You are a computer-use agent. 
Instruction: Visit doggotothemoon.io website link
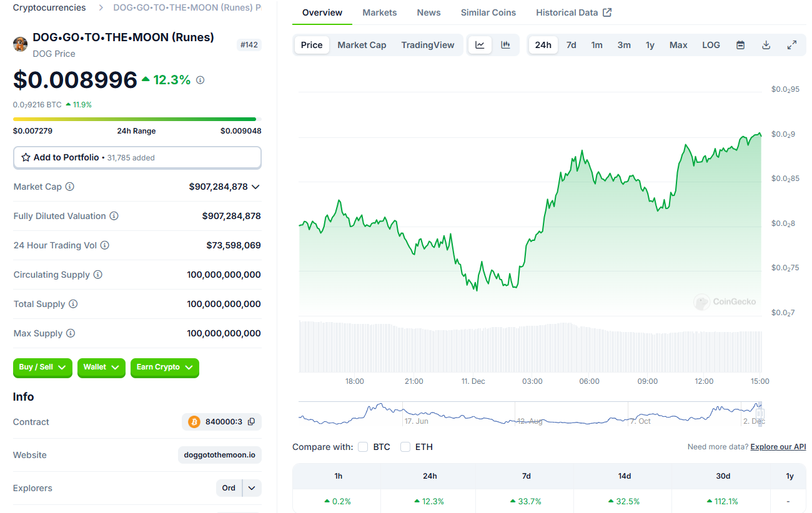click(220, 455)
